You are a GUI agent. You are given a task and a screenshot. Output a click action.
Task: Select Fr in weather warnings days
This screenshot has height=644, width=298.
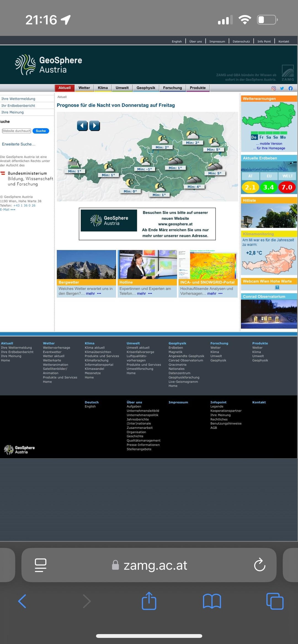(261, 137)
